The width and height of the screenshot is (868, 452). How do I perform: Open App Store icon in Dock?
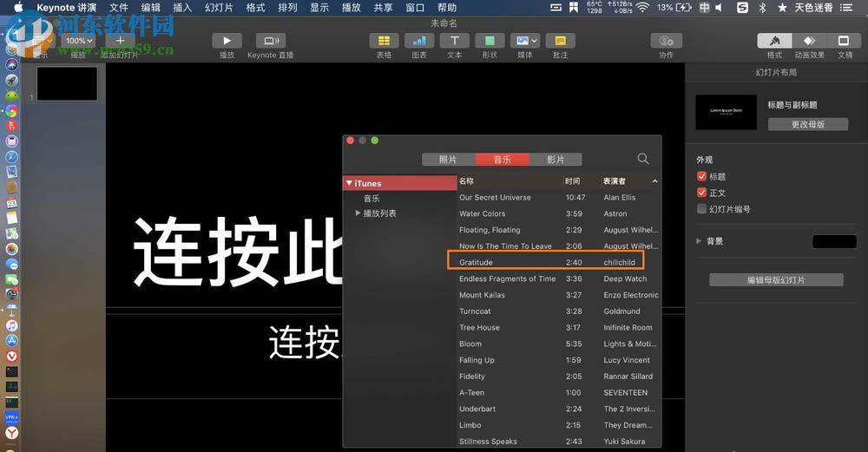11,341
